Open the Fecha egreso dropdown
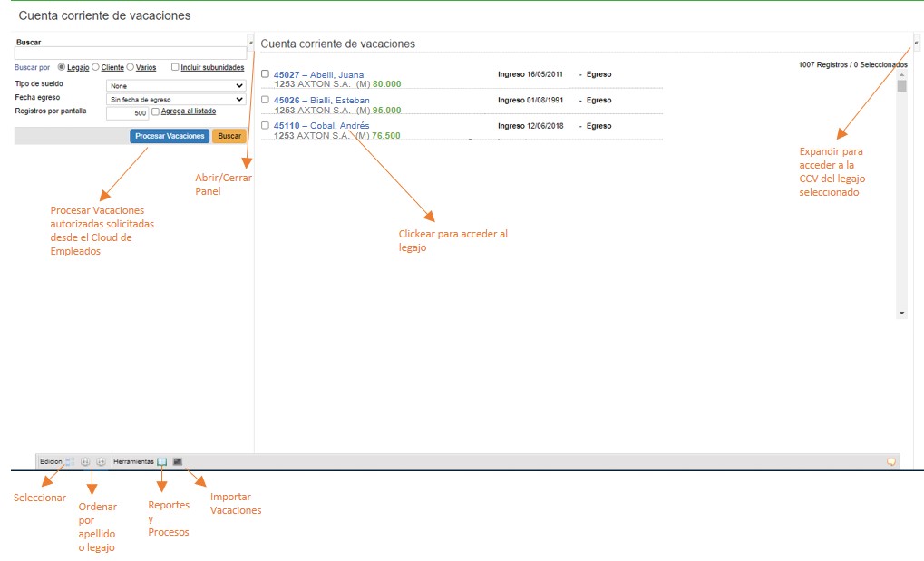 (x=176, y=99)
